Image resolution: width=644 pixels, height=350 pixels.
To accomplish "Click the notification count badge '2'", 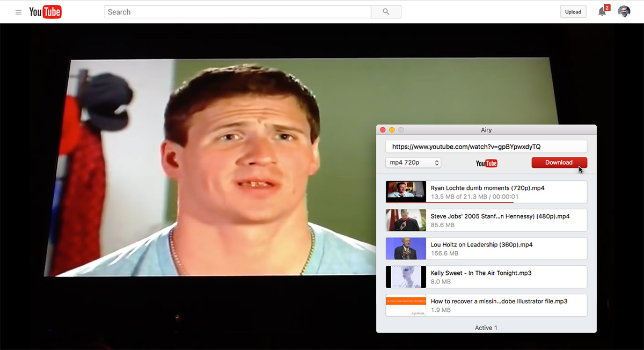I will 607,8.
